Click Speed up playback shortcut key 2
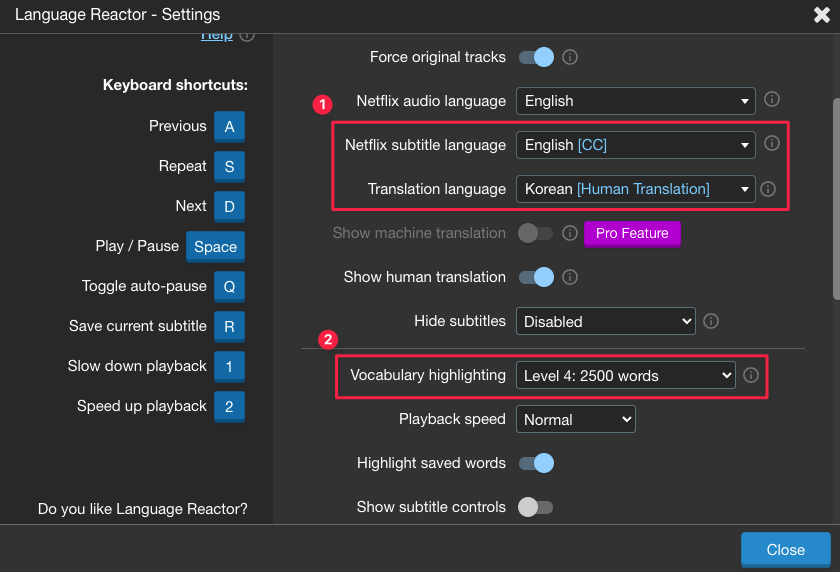Viewport: 840px width, 572px height. [x=229, y=407]
